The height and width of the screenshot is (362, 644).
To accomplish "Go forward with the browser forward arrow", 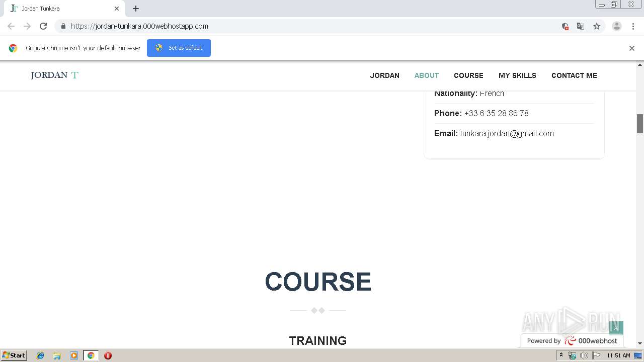I will point(27,26).
